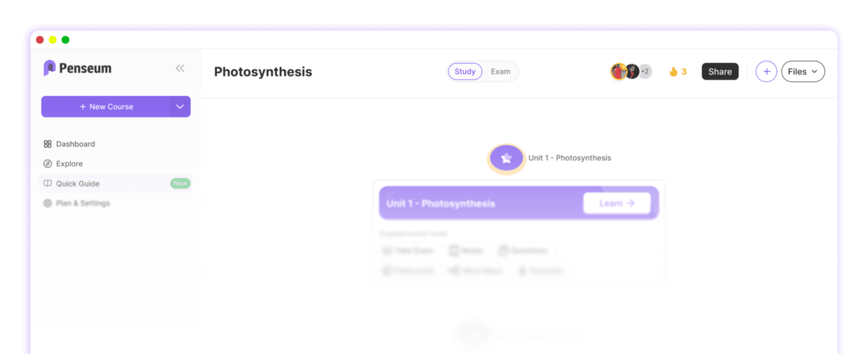The height and width of the screenshot is (354, 868).
Task: Expand the New Course dropdown arrow
Action: click(x=180, y=107)
